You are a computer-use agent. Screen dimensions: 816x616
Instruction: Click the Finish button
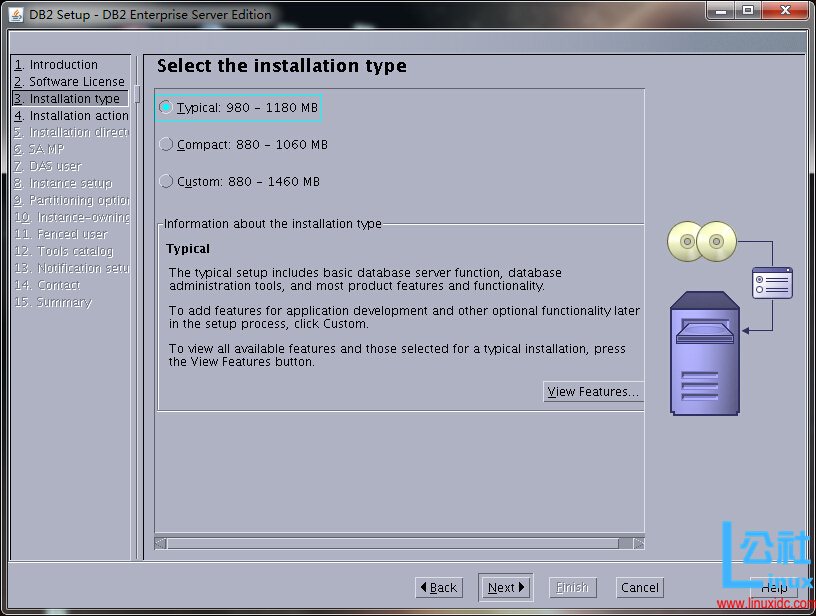click(572, 587)
